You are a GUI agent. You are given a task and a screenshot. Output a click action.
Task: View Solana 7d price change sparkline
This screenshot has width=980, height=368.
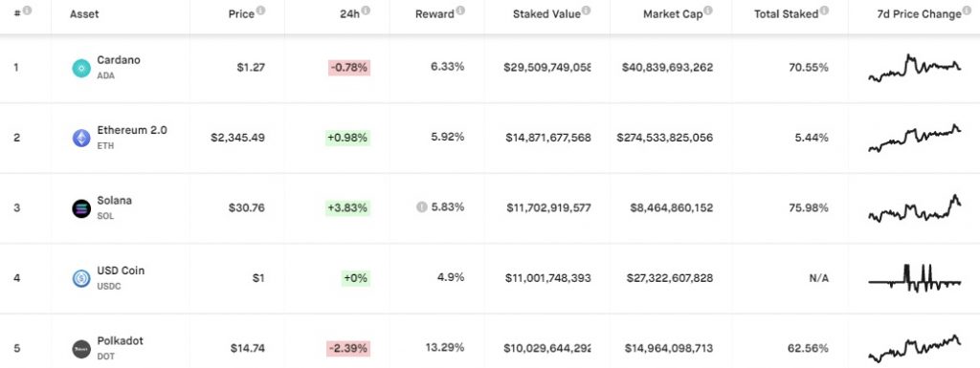(x=915, y=209)
